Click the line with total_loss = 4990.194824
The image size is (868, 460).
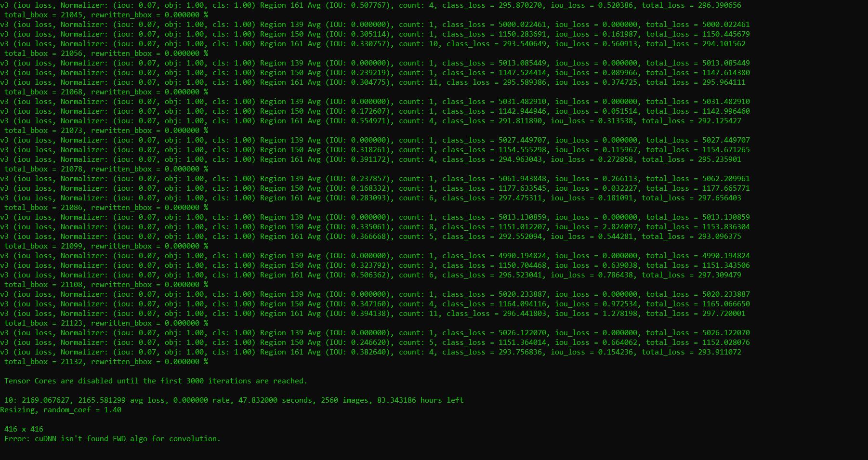(x=375, y=256)
